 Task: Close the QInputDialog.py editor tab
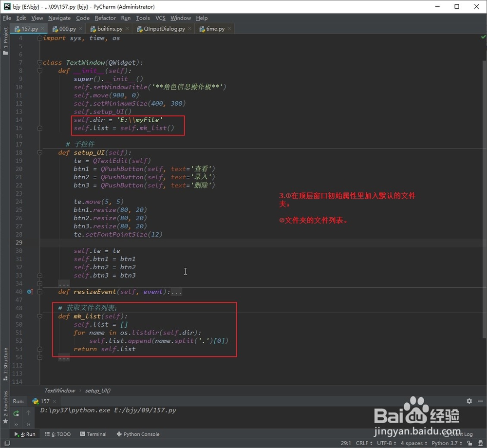189,29
